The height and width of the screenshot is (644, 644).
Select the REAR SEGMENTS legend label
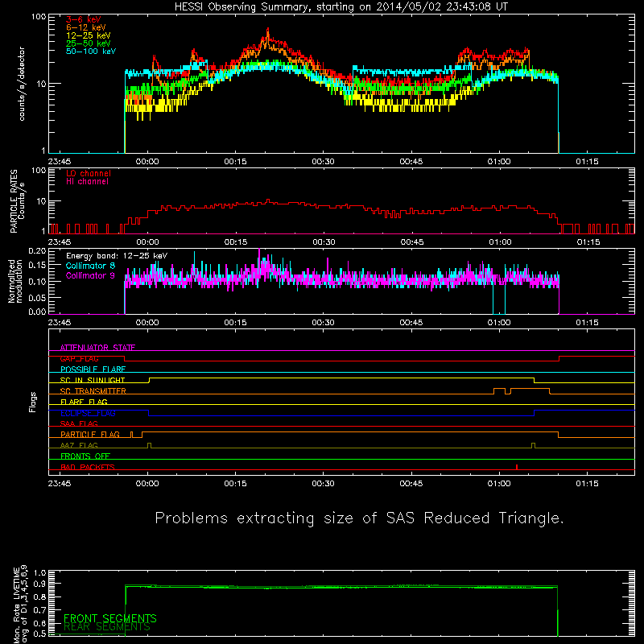click(x=107, y=627)
